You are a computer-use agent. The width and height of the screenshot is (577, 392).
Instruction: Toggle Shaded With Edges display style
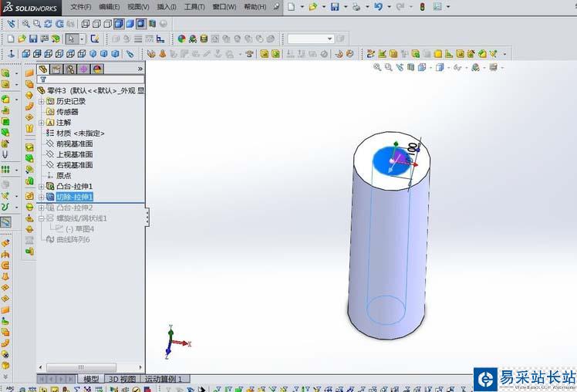(119, 24)
